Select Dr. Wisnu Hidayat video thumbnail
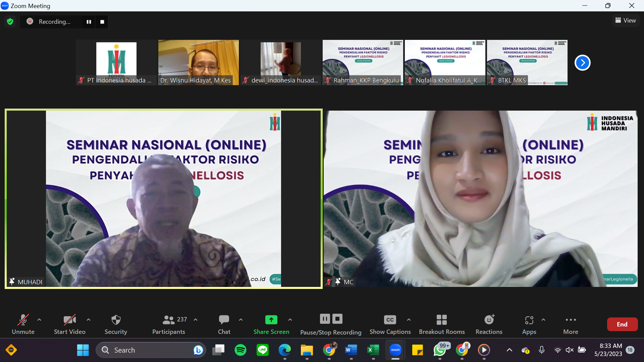 tap(199, 62)
